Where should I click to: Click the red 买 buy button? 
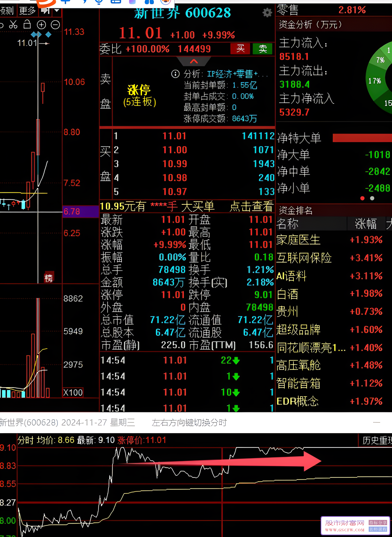[x=240, y=49]
